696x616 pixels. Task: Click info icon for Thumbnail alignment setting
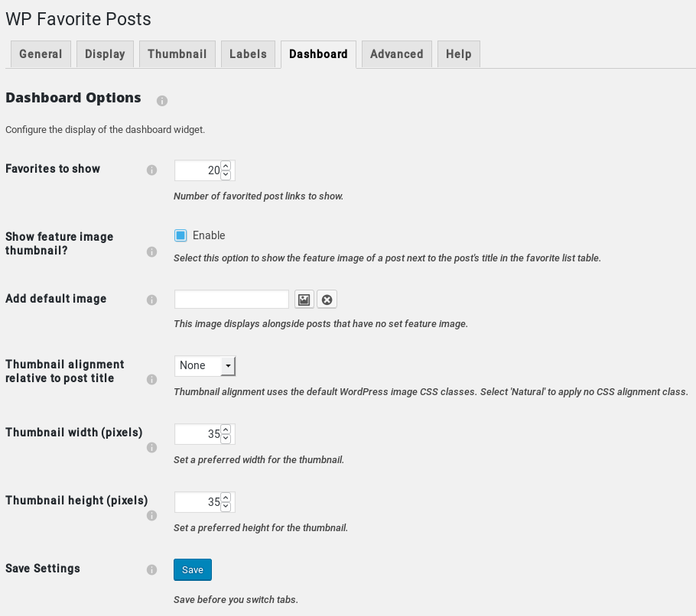(x=151, y=379)
